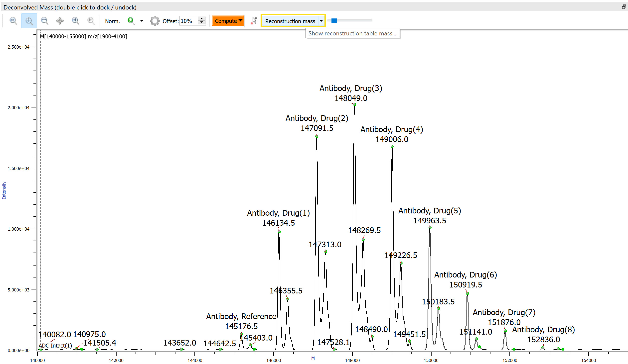The width and height of the screenshot is (628, 364).
Task: Go to next zoom view
Action: [x=91, y=21]
